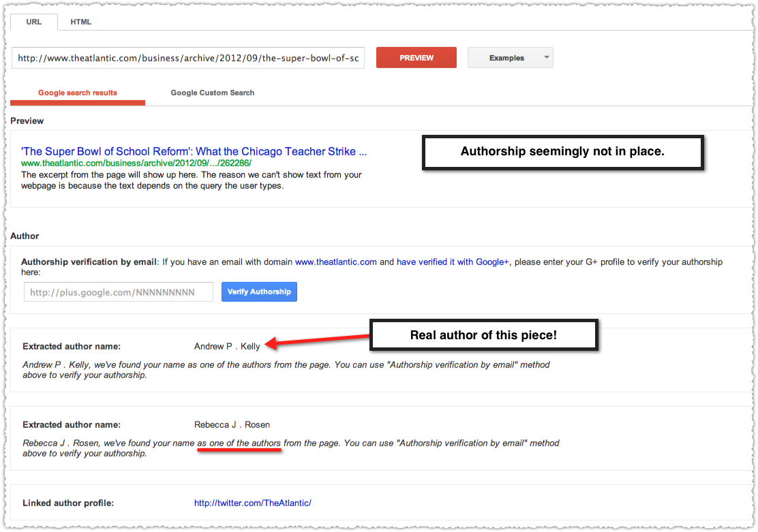Image resolution: width=758 pixels, height=532 pixels.
Task: Click the Author section heading
Action: 25,236
